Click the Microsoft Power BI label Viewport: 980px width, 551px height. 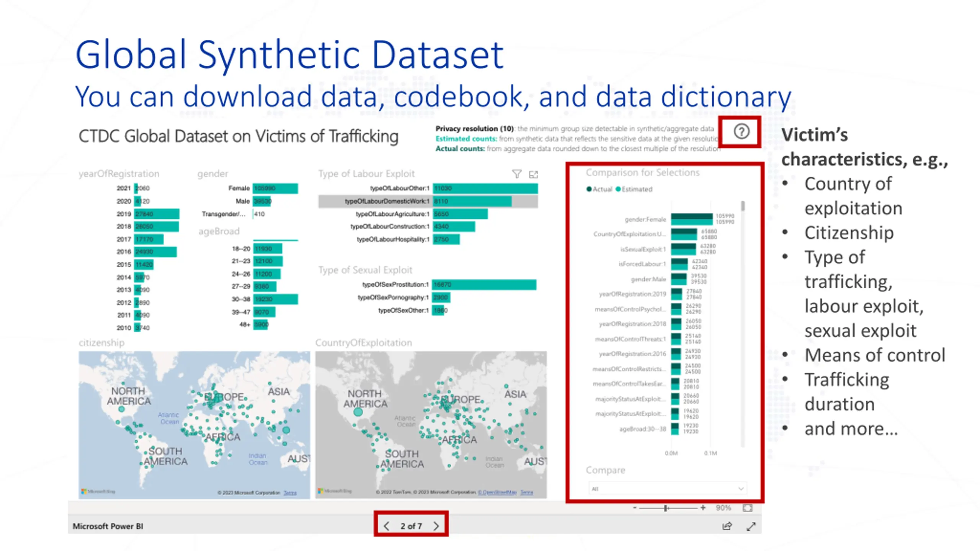coord(108,527)
